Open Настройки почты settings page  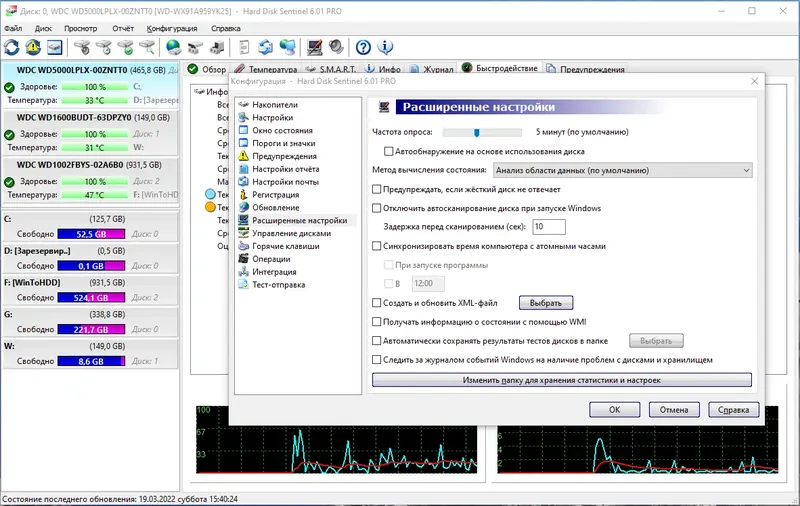click(285, 182)
